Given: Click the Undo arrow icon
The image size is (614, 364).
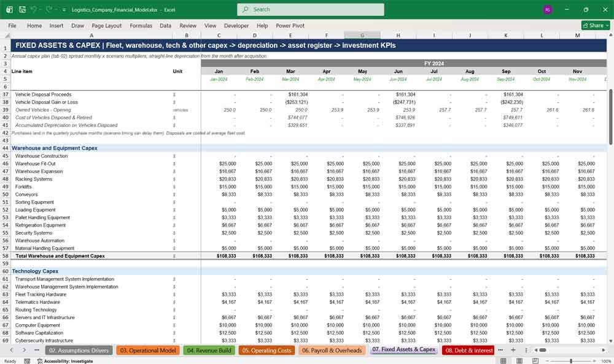Looking at the screenshot, I should tap(34, 9).
